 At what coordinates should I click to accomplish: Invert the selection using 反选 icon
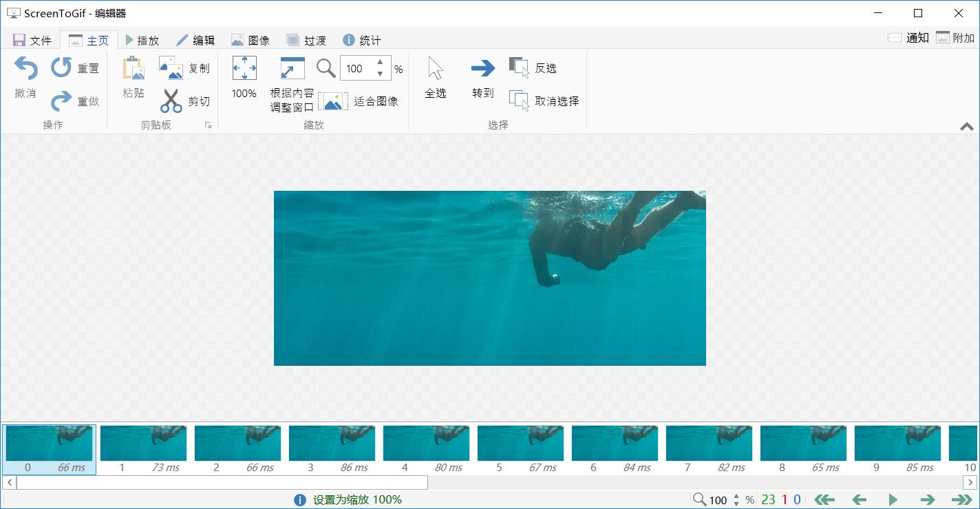[518, 67]
